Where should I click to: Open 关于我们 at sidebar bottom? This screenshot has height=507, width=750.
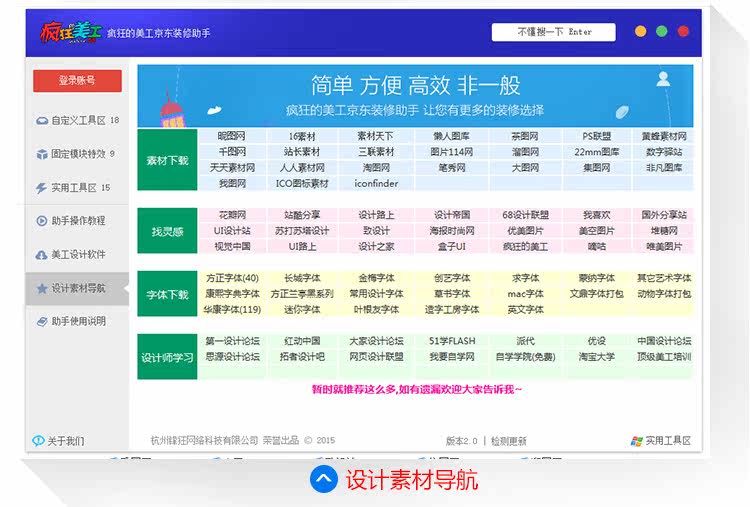[x=58, y=441]
